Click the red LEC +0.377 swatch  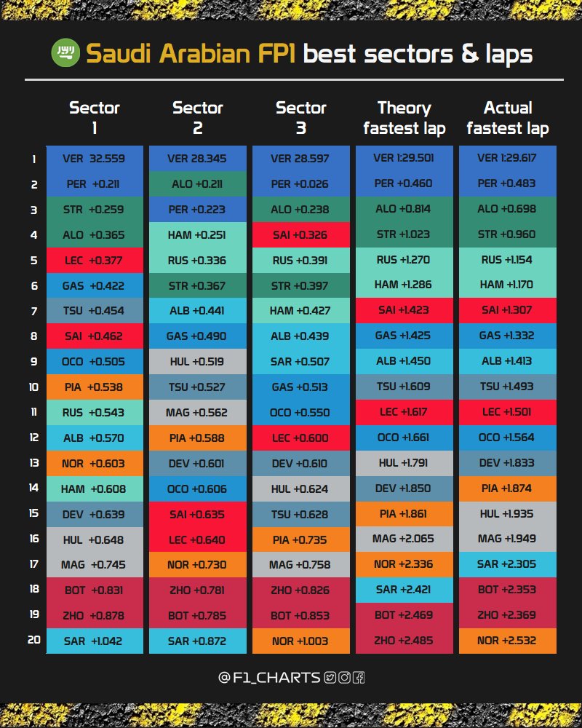point(94,260)
